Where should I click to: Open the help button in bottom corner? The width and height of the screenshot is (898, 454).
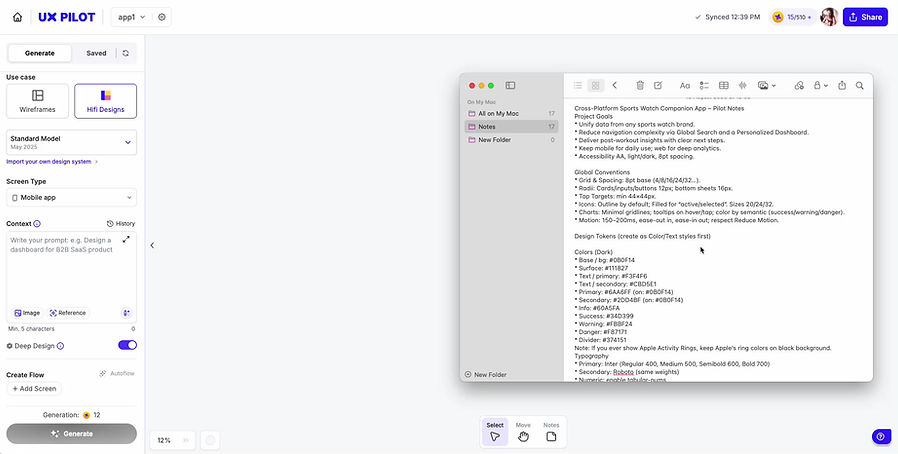click(x=881, y=437)
